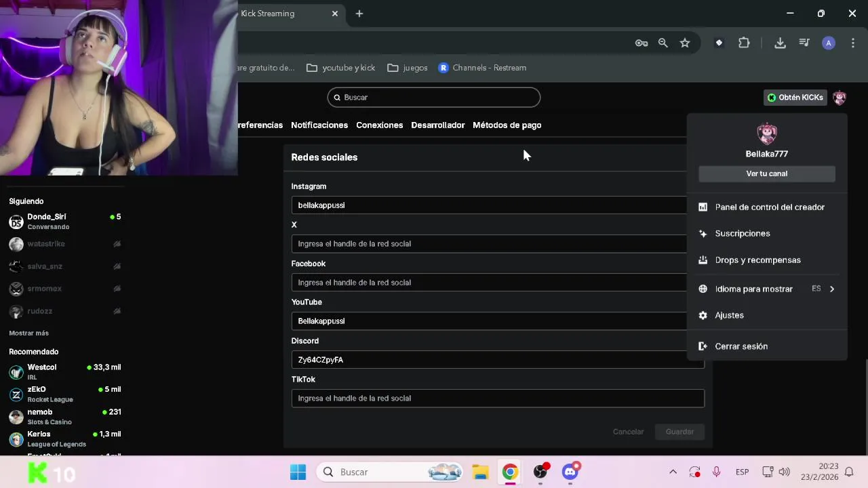Viewport: 868px width, 488px height.
Task: Open the youtube y kick bookmarks folder
Action: (x=341, y=68)
